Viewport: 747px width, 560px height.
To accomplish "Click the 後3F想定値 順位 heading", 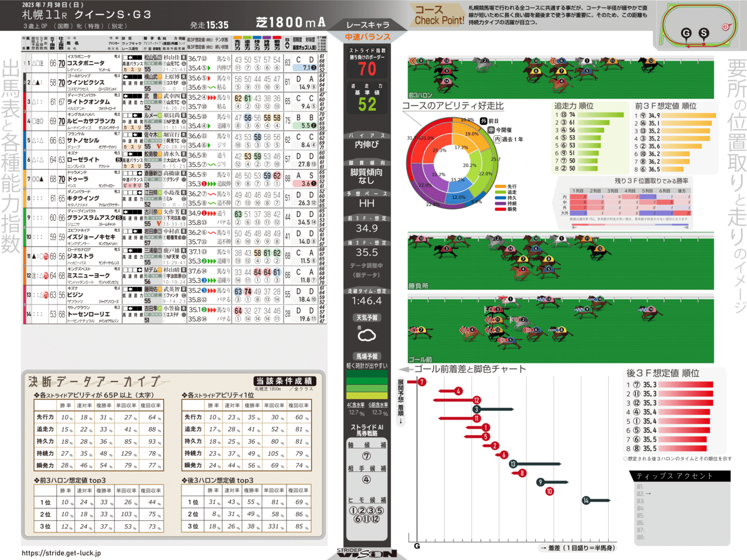I will coord(663,373).
